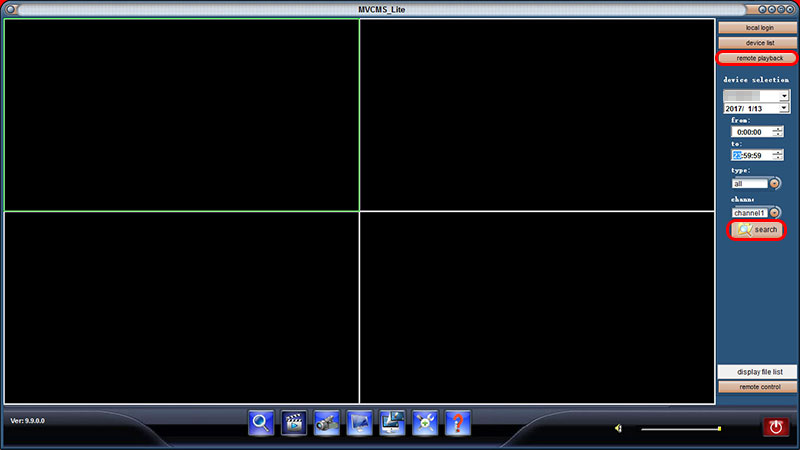The width and height of the screenshot is (800, 450).
Task: Click the remote control button
Action: click(x=758, y=387)
